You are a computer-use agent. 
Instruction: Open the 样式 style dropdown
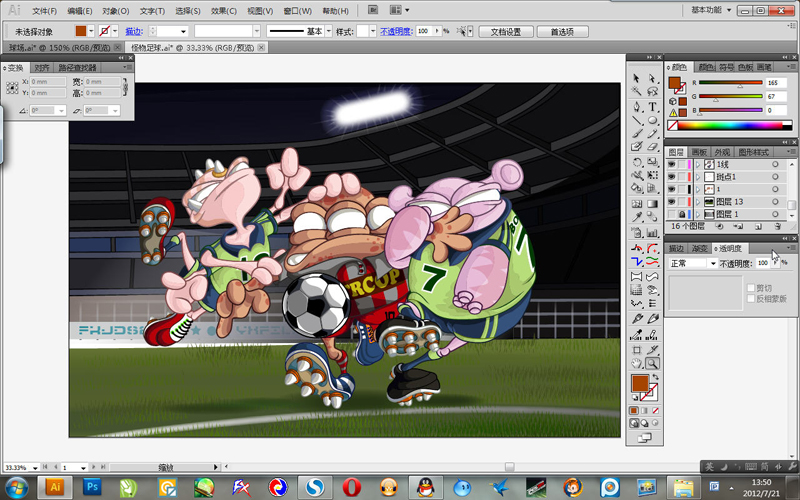coord(373,31)
